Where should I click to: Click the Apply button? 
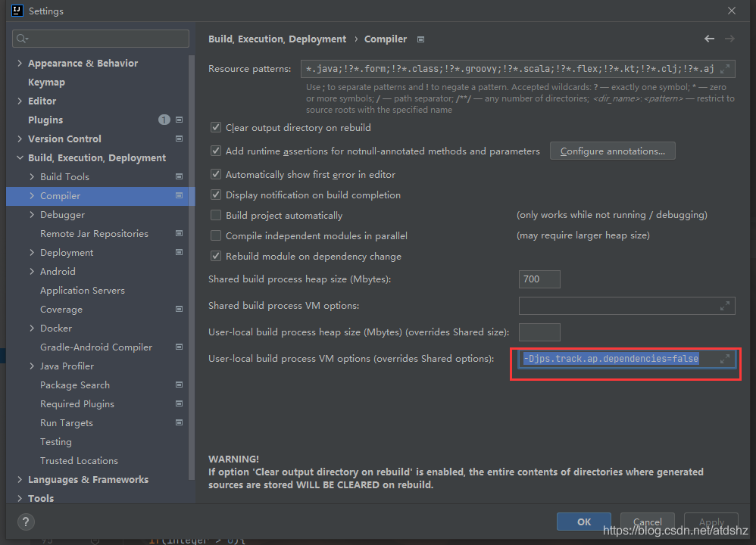click(x=711, y=522)
